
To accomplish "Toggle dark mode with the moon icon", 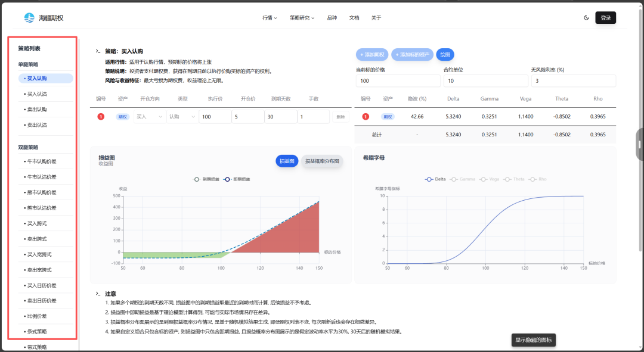I will pyautogui.click(x=586, y=18).
